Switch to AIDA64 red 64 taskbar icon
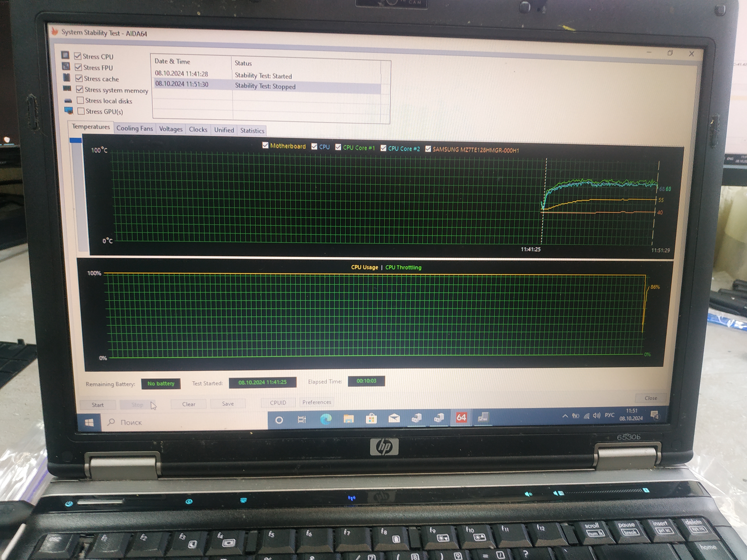 click(461, 418)
